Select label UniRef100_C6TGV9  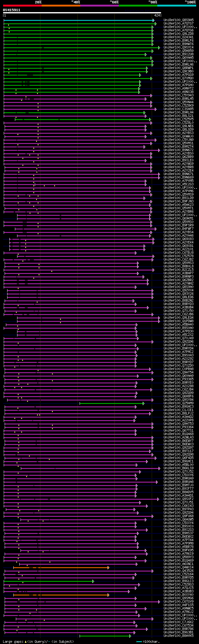click(x=178, y=602)
